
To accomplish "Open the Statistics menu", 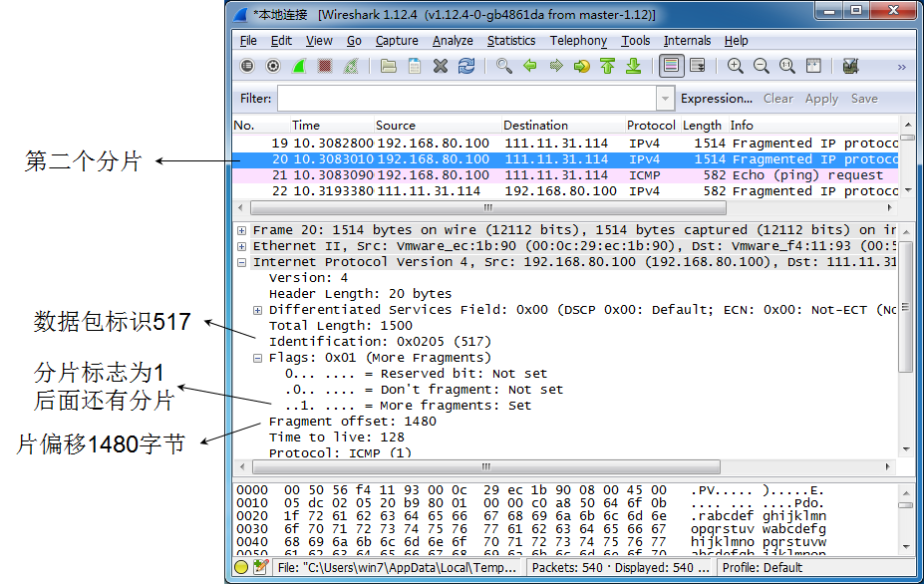I will (x=511, y=41).
